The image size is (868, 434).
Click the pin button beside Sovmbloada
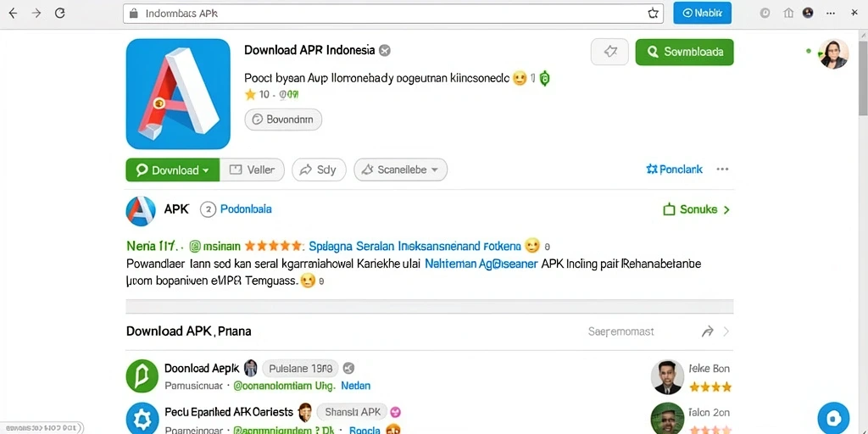point(609,52)
